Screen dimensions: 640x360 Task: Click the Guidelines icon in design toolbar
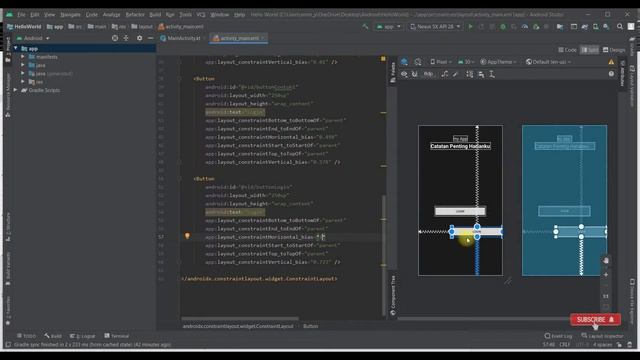tap(492, 74)
